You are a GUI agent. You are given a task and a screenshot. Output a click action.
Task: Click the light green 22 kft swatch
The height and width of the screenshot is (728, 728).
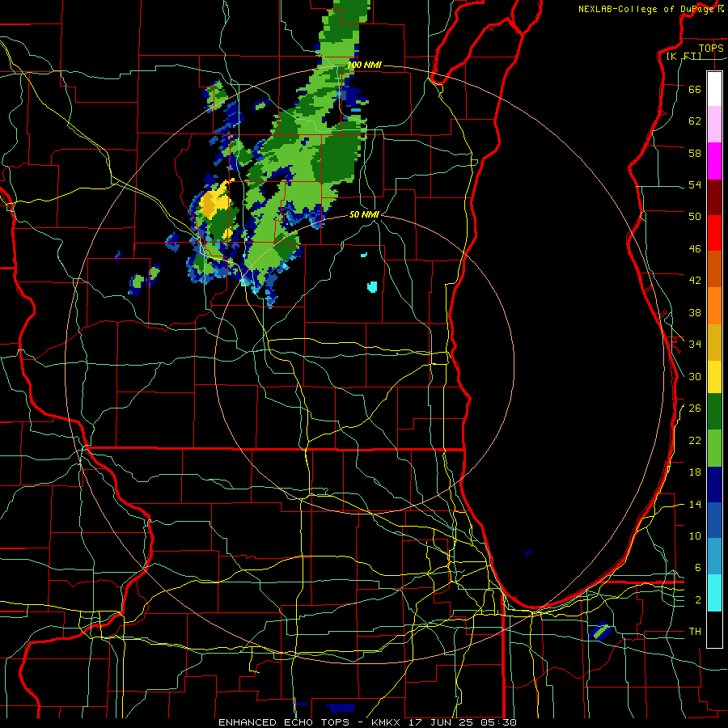(x=714, y=448)
